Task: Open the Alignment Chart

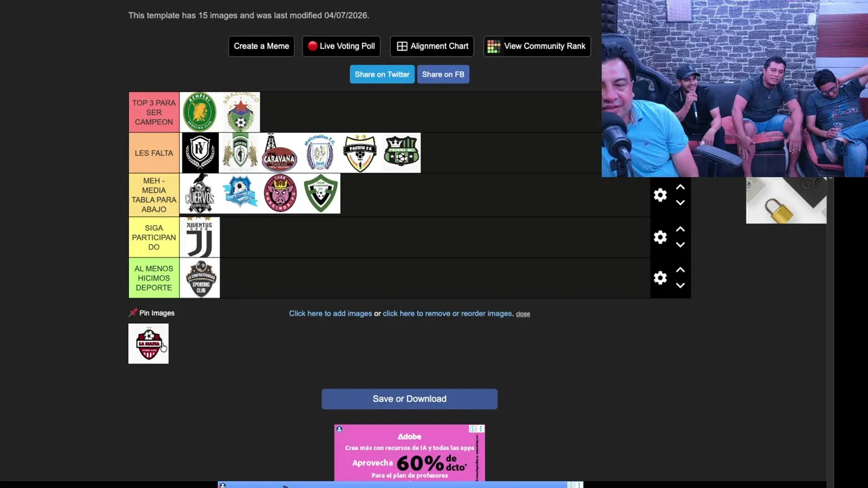Action: point(432,46)
